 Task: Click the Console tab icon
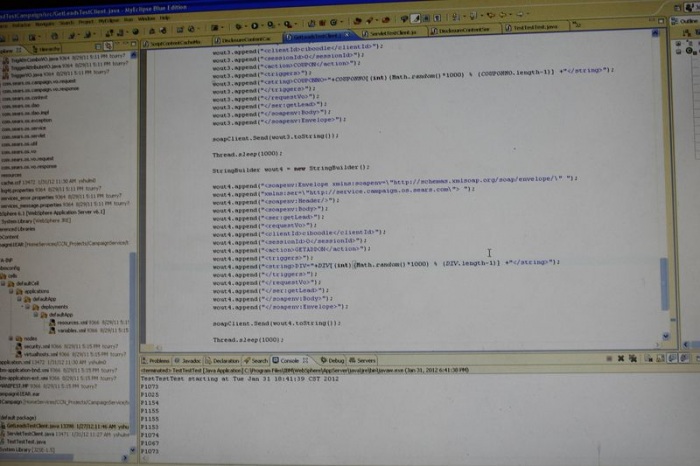point(276,360)
